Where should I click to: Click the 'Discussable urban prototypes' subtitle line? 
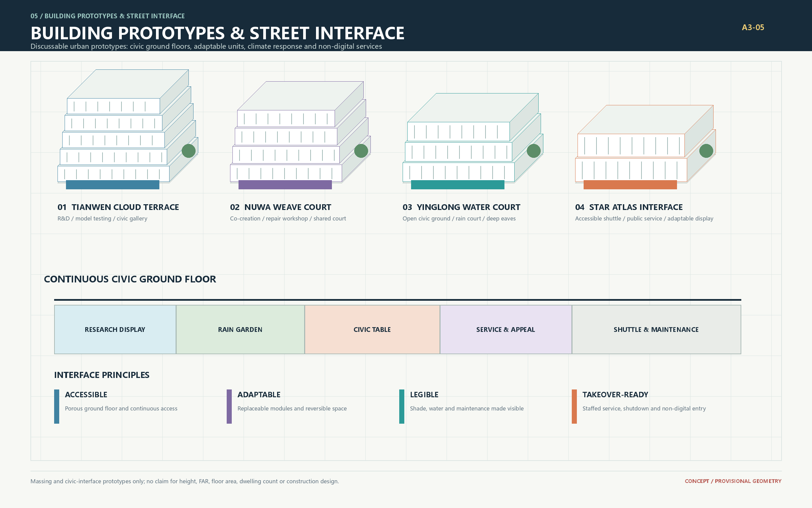click(x=206, y=46)
